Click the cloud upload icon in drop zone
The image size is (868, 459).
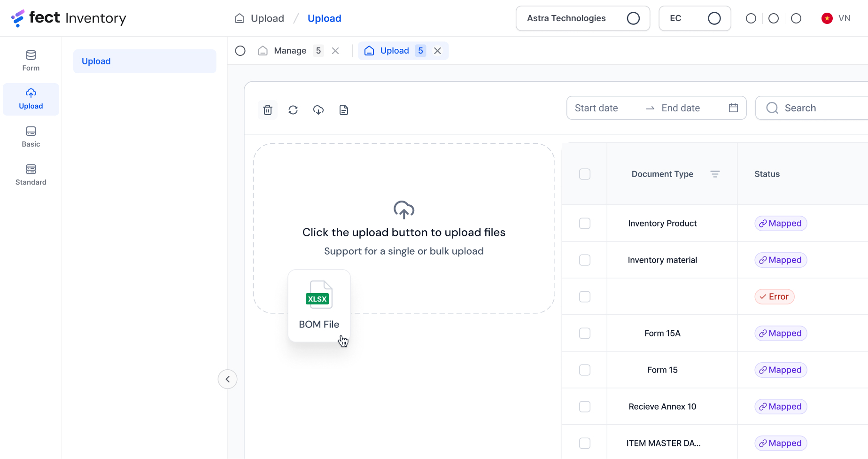(403, 210)
